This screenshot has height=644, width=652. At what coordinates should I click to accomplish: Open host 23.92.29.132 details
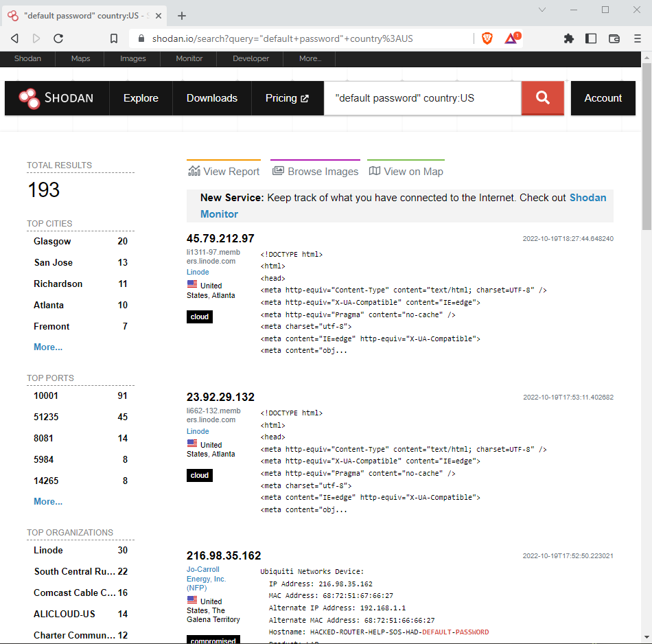(x=220, y=397)
